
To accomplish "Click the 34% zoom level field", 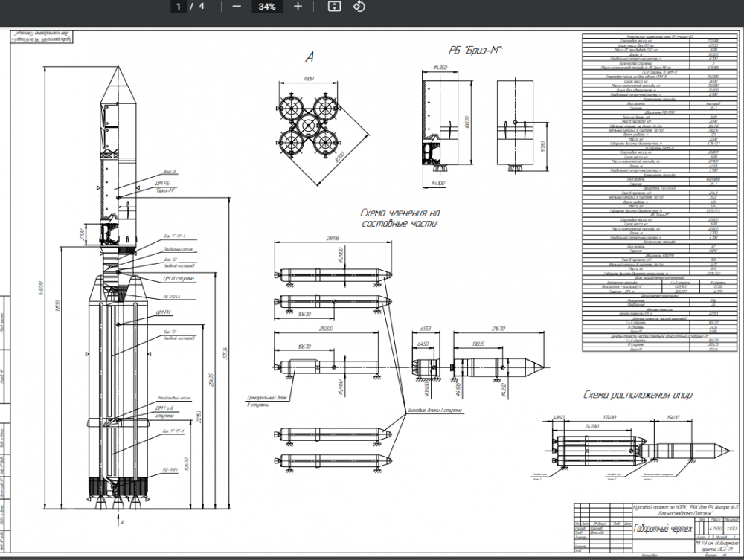I will (266, 7).
